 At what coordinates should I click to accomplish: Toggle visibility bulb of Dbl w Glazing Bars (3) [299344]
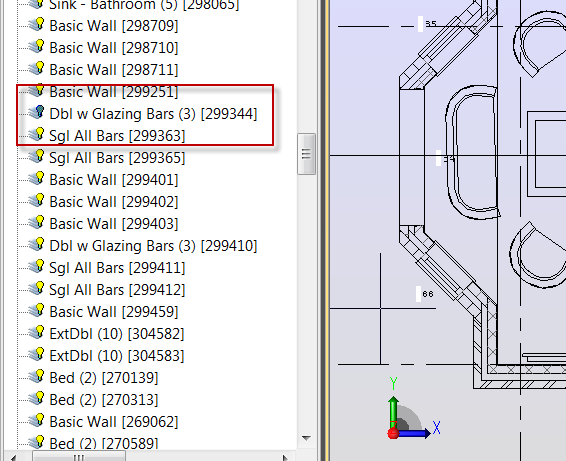click(37, 112)
